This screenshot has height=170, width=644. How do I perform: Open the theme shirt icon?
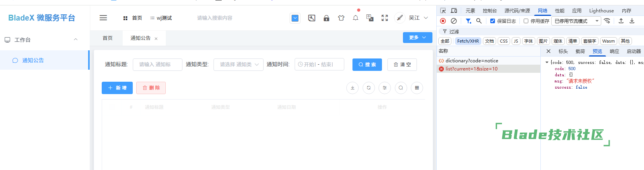tap(341, 18)
